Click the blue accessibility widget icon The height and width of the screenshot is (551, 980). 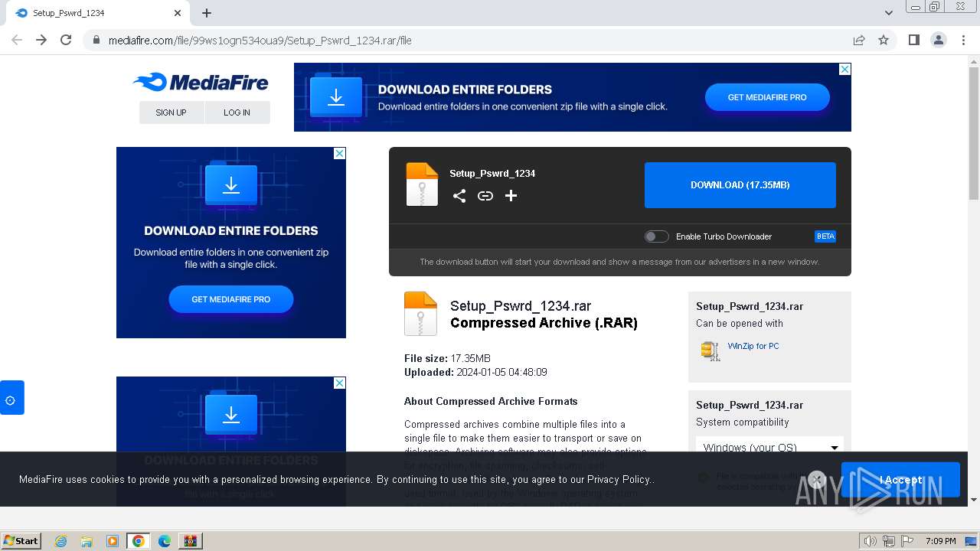tap(11, 398)
